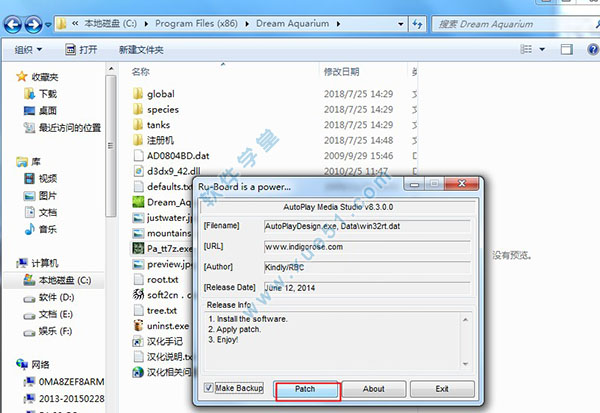Select the 注册机 folder

click(x=153, y=140)
